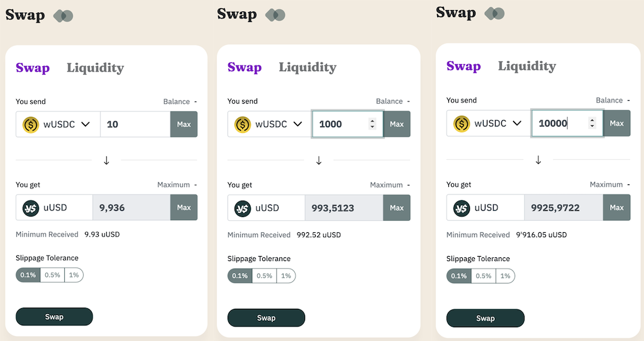Click the overlapping-circles logo above the 10-amount form

(x=64, y=16)
